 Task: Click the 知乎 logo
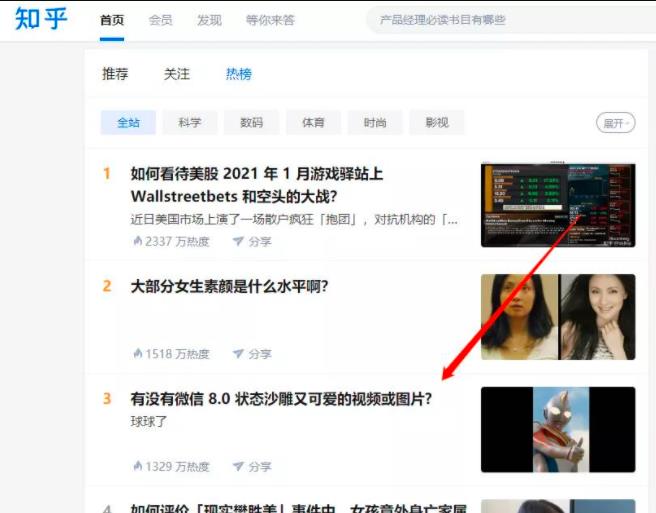(x=41, y=19)
